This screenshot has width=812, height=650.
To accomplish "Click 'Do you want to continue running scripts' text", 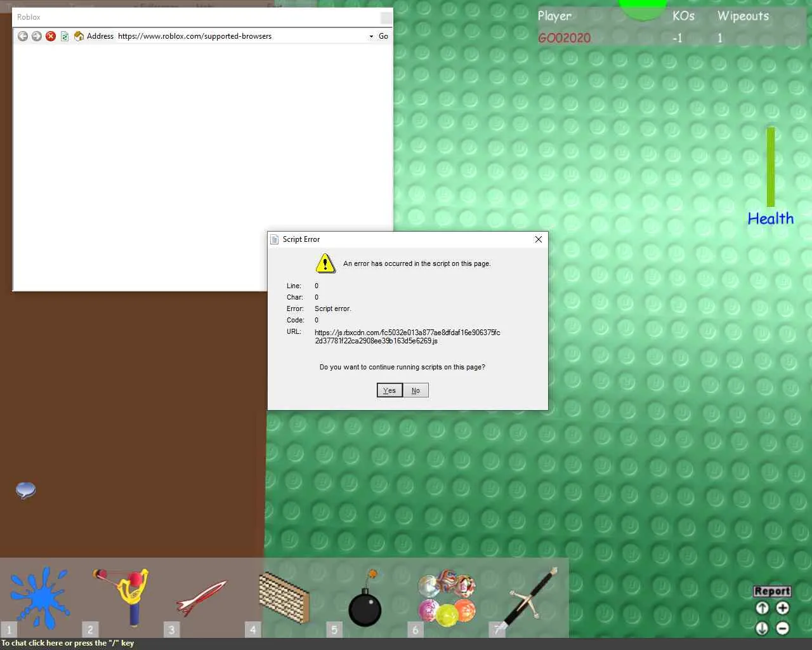I will (402, 367).
